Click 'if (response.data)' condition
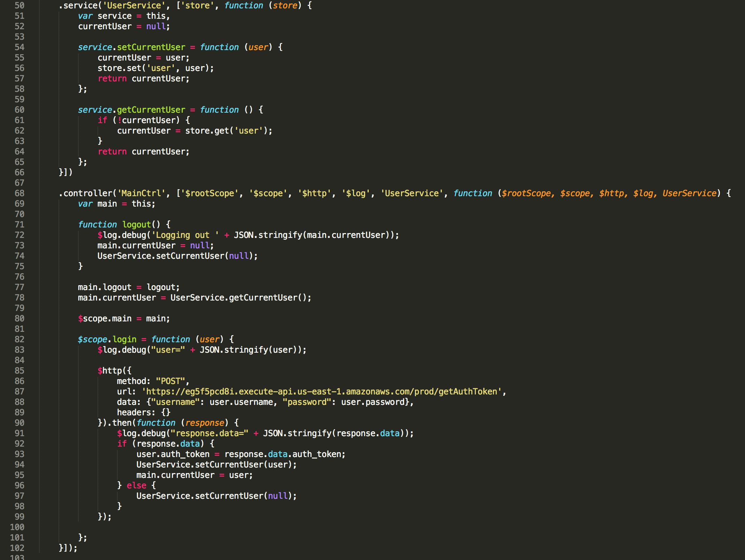The width and height of the screenshot is (745, 560). (x=161, y=444)
